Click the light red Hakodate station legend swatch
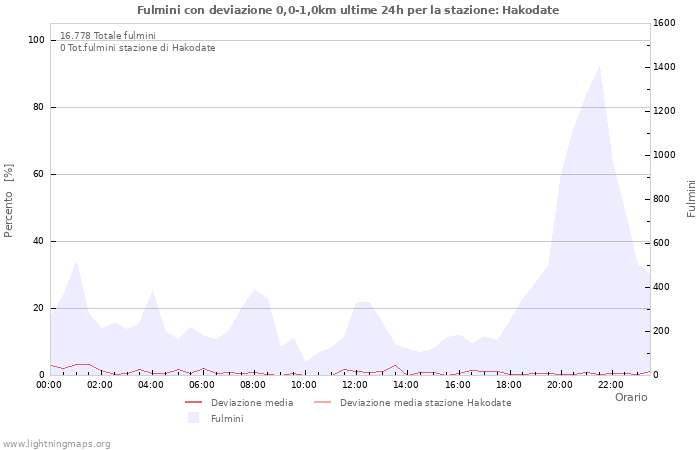 point(322,403)
